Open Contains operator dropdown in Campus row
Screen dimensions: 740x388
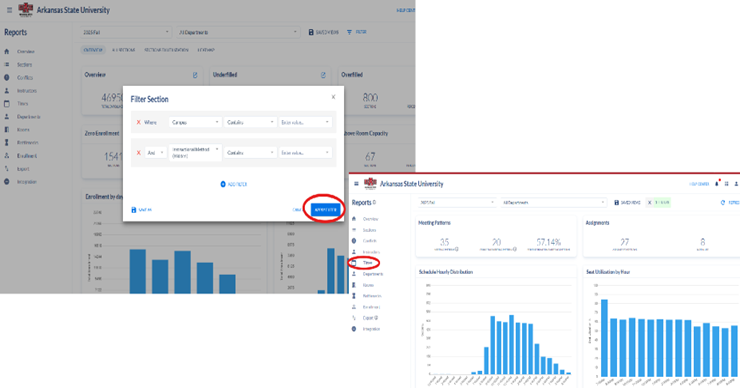(x=250, y=122)
